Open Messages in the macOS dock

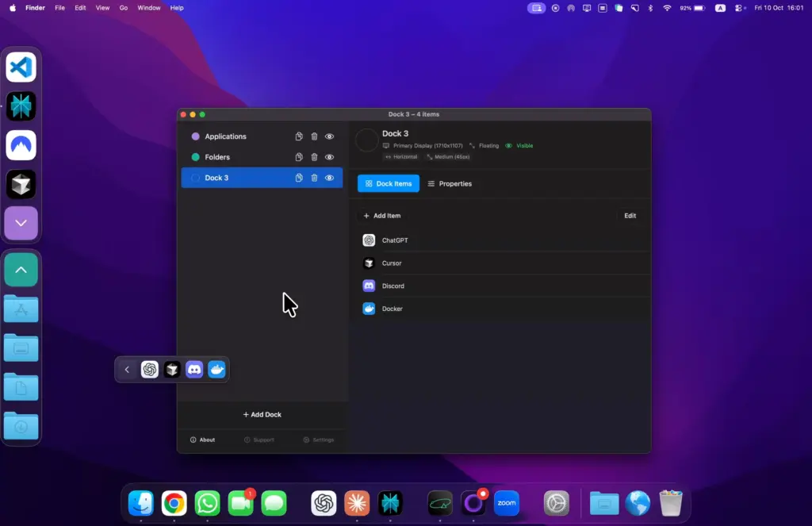(x=274, y=503)
